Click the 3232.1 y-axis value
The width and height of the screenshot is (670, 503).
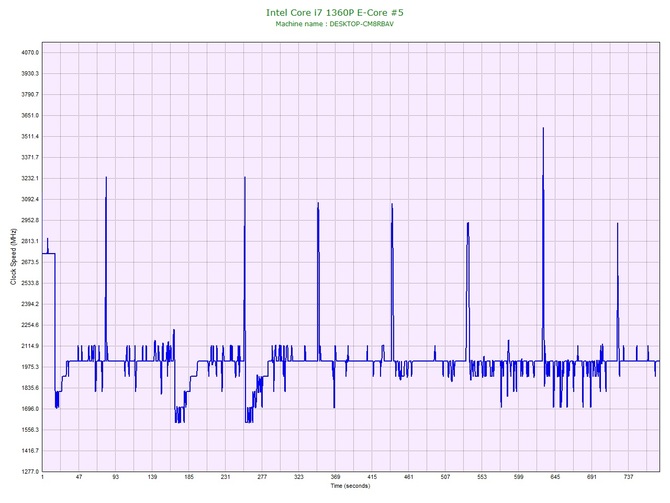(x=30, y=178)
